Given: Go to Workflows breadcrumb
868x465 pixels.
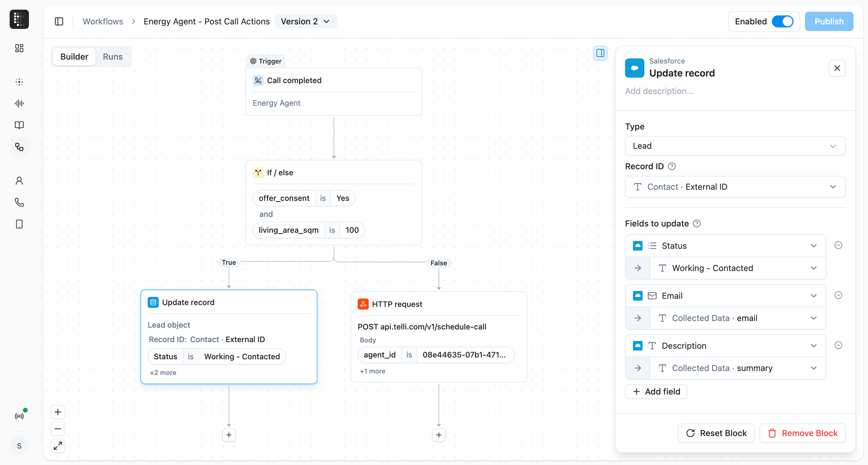Looking at the screenshot, I should [x=103, y=22].
